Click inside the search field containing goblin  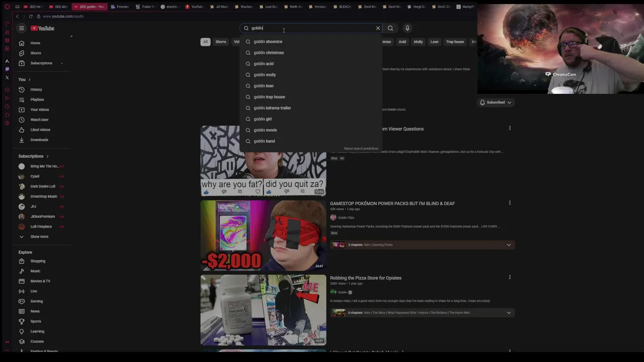(x=312, y=28)
